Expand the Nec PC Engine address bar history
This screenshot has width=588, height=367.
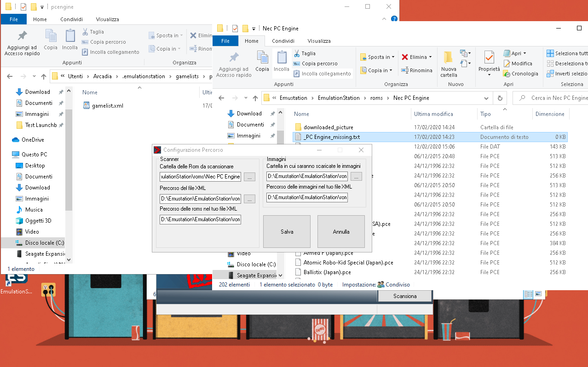coord(487,98)
